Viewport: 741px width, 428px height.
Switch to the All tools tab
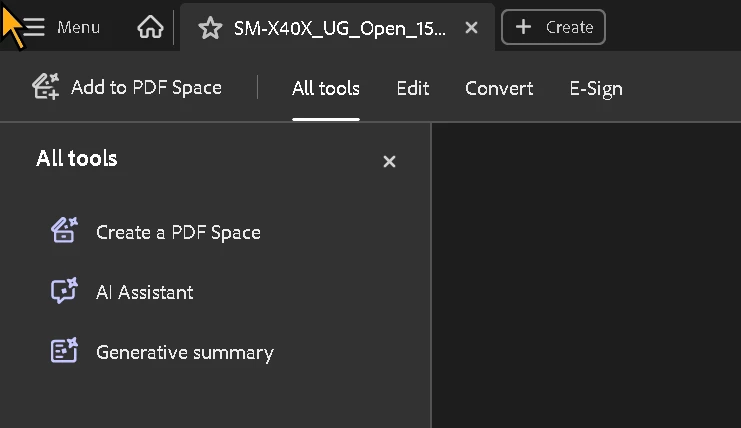326,88
